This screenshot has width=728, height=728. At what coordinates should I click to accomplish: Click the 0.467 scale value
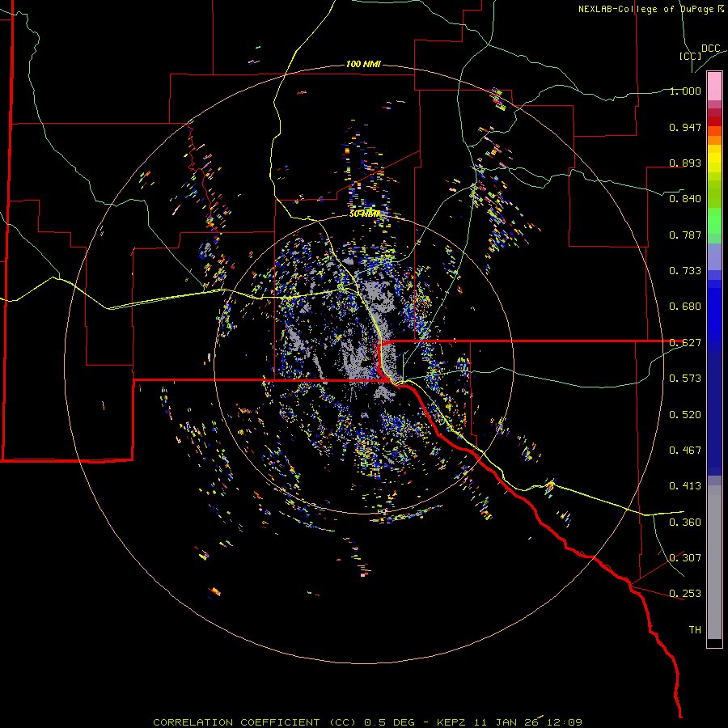tap(685, 451)
